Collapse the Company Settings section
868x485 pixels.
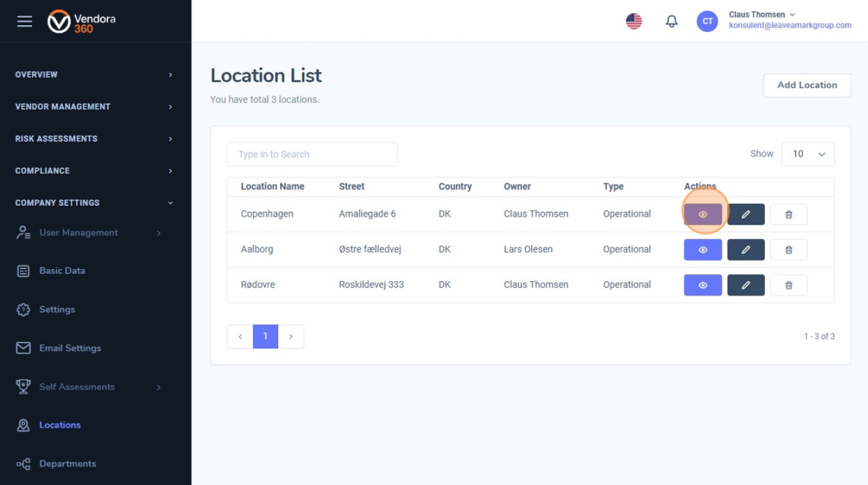[93, 203]
